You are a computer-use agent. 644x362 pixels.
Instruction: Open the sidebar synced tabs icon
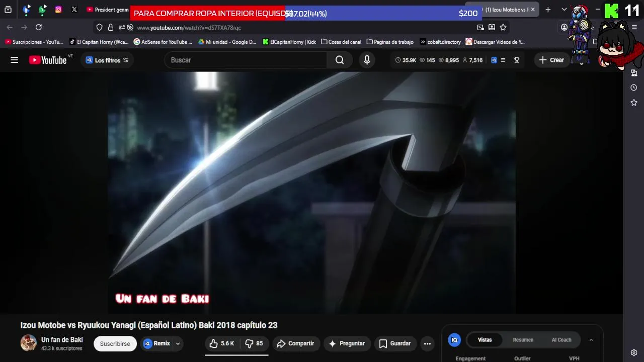click(x=634, y=73)
